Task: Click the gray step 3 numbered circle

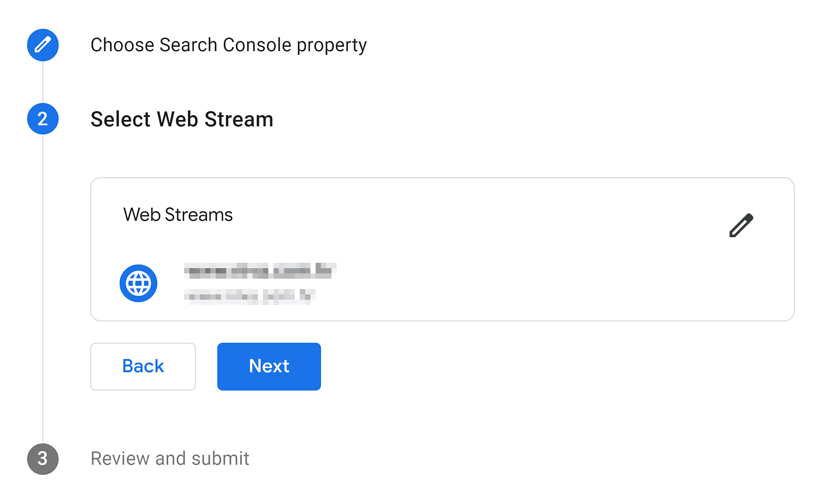Action: (x=43, y=459)
